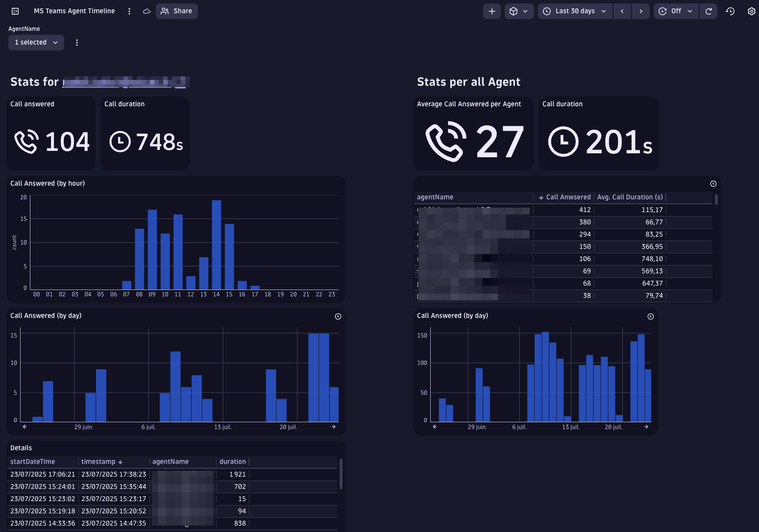Viewport: 759px width, 532px height.
Task: Shift timeframe to previous period
Action: coord(622,11)
